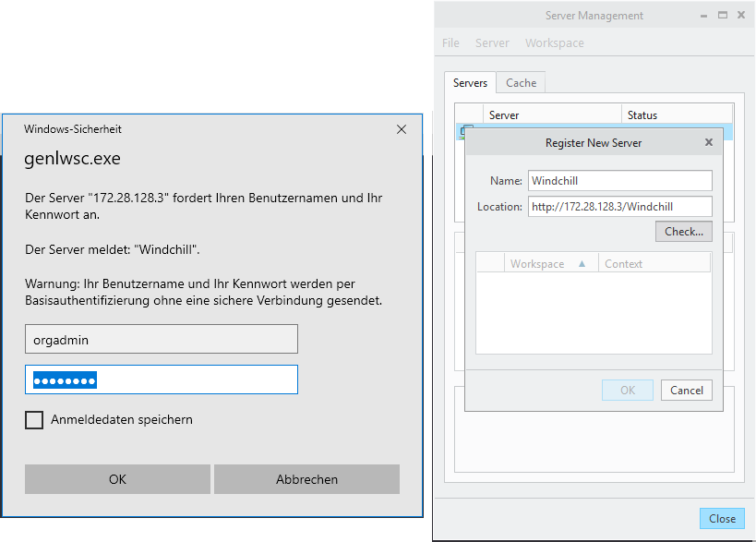The width and height of the screenshot is (756, 542).
Task: Close the Register New Server dialog
Action: [709, 142]
